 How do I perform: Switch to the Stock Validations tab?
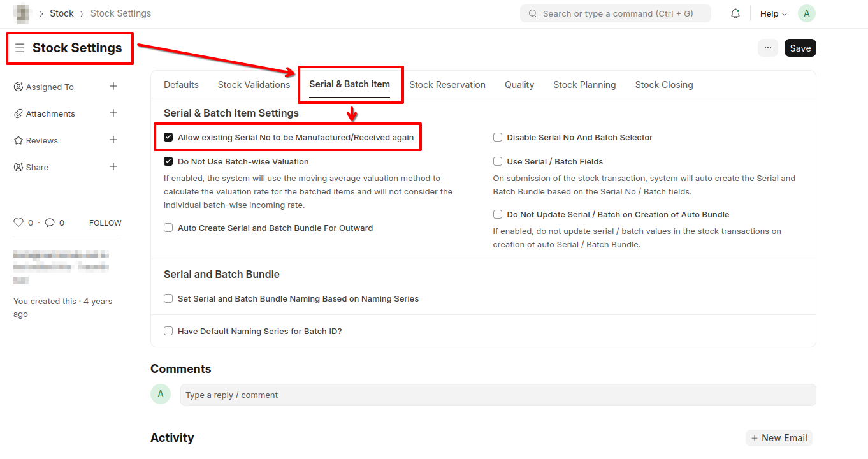(x=254, y=85)
